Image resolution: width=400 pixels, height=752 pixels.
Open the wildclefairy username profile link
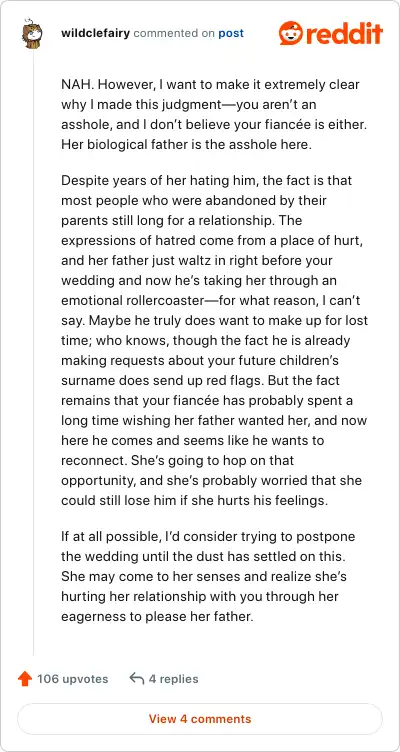[x=95, y=34]
